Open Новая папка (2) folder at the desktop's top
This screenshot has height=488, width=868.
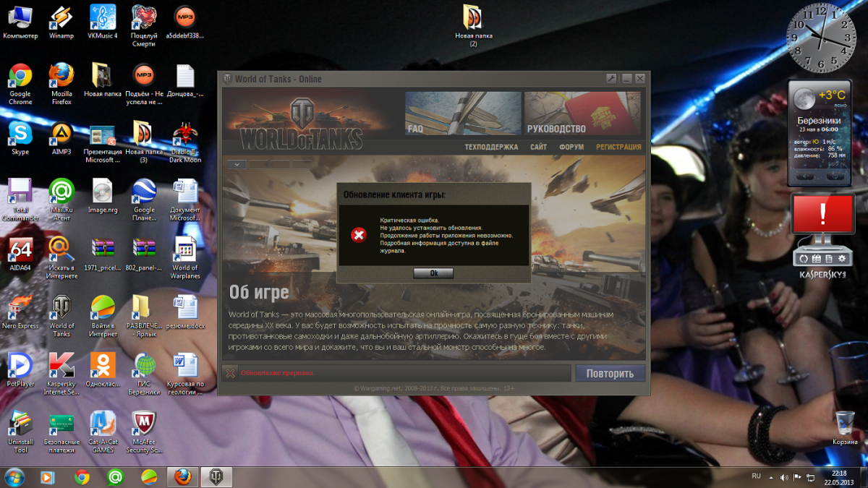(473, 26)
